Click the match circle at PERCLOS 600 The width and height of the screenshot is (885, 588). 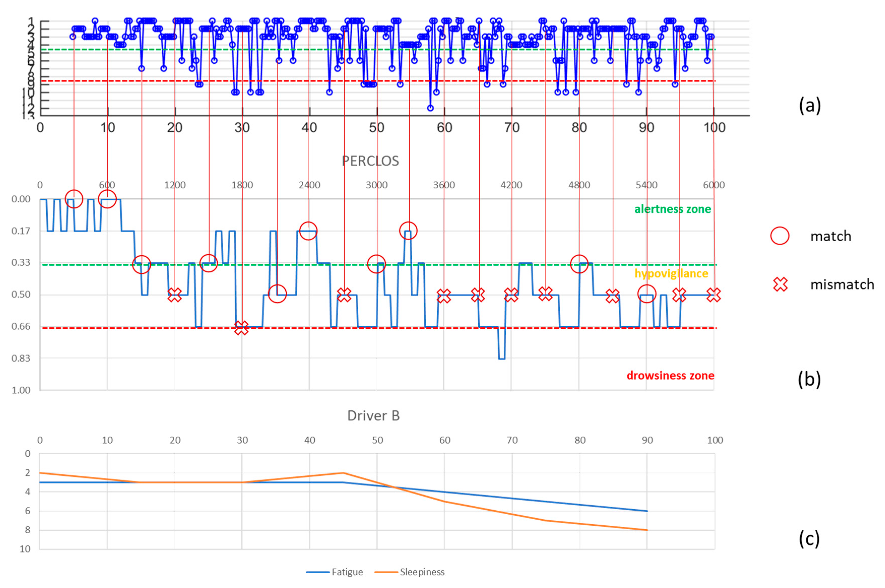107,199
